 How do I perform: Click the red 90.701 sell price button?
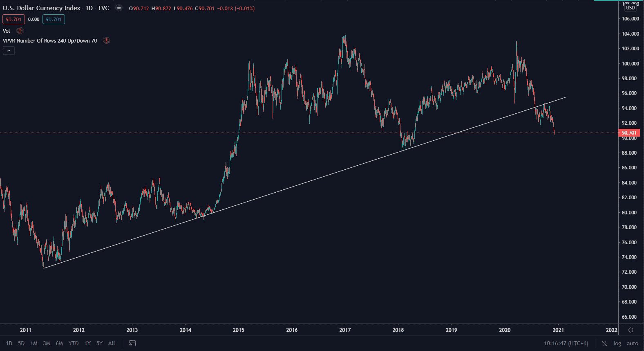point(13,19)
